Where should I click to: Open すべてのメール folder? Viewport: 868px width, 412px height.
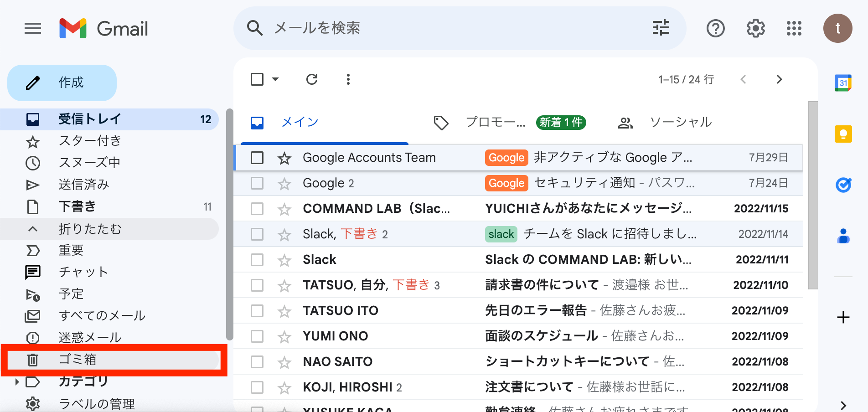point(109,316)
